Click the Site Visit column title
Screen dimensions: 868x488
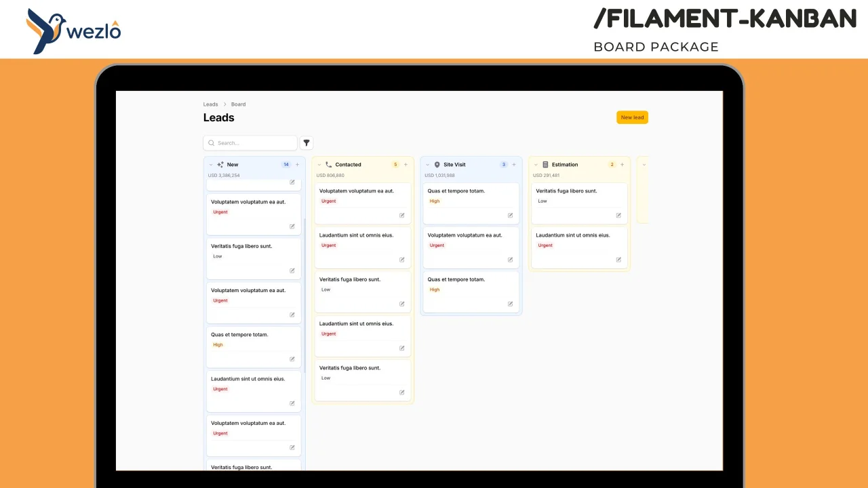coord(454,165)
